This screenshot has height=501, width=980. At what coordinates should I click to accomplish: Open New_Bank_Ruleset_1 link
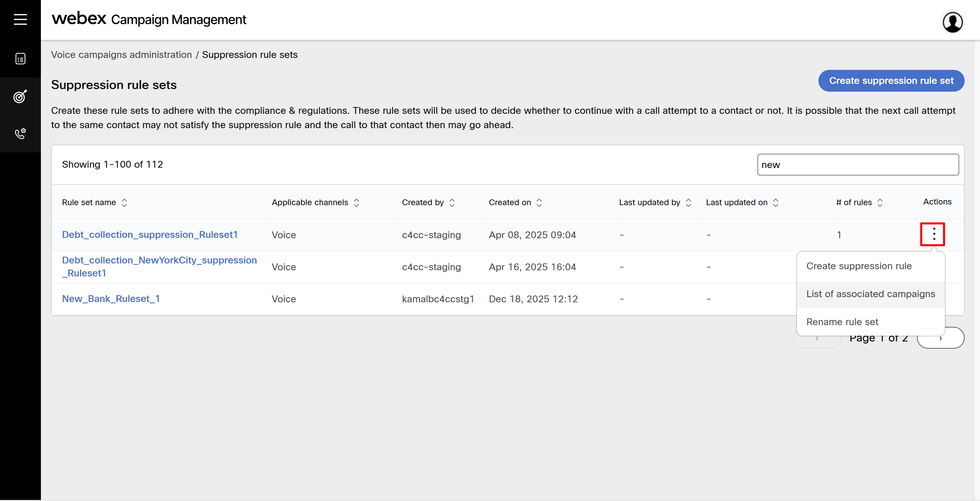pyautogui.click(x=111, y=299)
